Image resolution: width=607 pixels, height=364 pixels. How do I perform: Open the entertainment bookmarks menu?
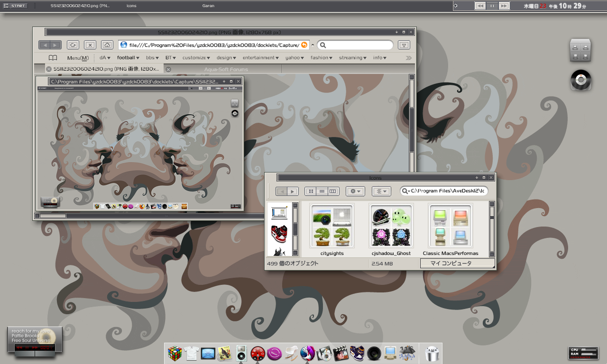(261, 58)
